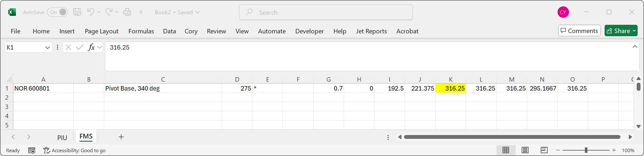This screenshot has width=644, height=156.
Task: Switch to the PIU sheet tab
Action: [62, 138]
